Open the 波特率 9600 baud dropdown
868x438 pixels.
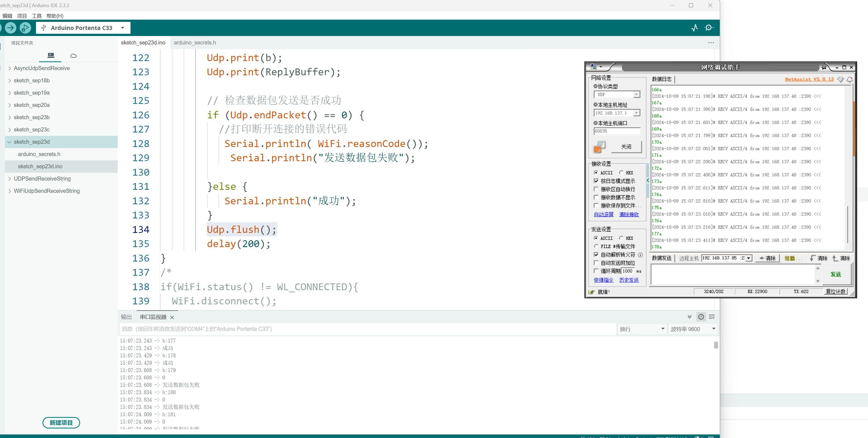(x=693, y=329)
